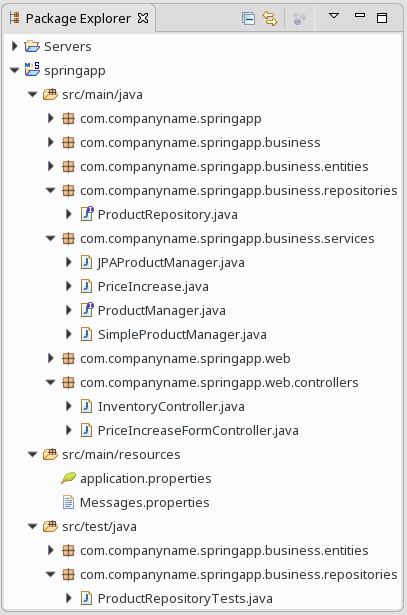
Task: Select InventoryController.java file
Action: [171, 407]
